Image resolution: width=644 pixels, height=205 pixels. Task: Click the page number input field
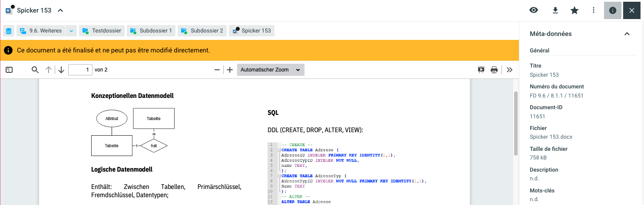click(x=80, y=70)
